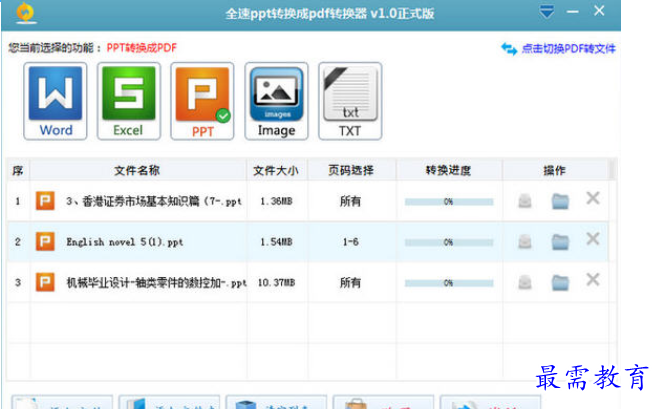Open output folder for English novel row

pyautogui.click(x=560, y=242)
